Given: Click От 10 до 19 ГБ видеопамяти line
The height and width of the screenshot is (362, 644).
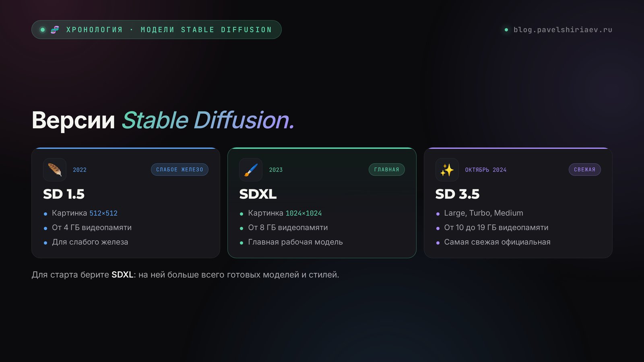Looking at the screenshot, I should click(x=496, y=228).
